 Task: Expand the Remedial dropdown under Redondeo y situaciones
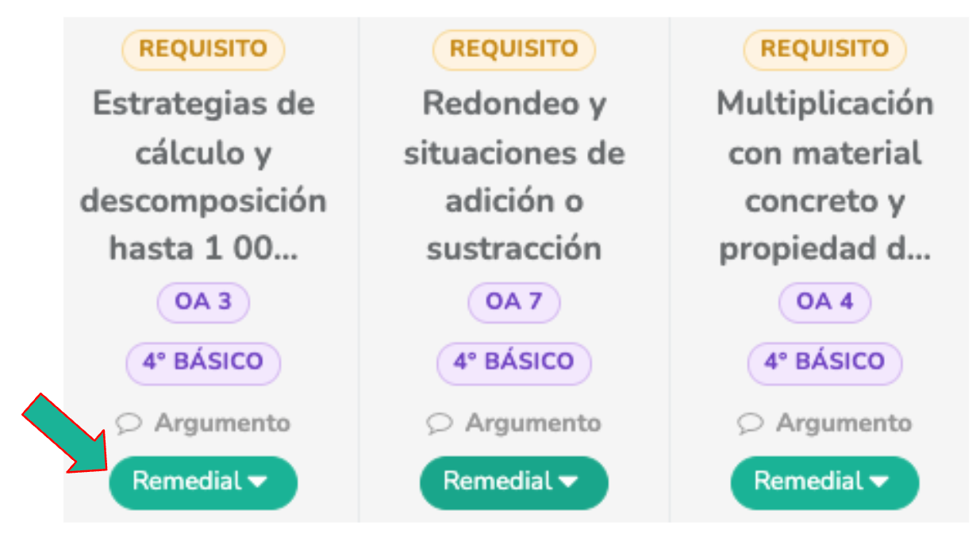click(513, 481)
